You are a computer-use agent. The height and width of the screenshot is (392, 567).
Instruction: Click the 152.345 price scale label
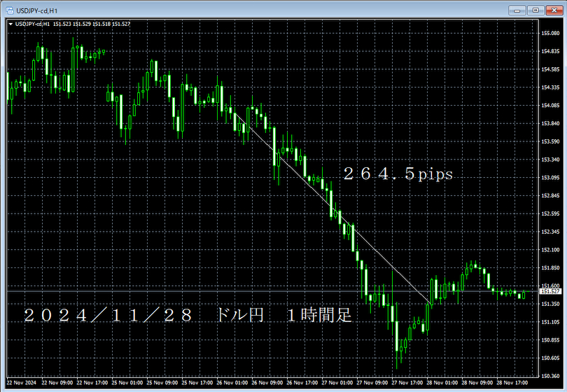coord(550,232)
